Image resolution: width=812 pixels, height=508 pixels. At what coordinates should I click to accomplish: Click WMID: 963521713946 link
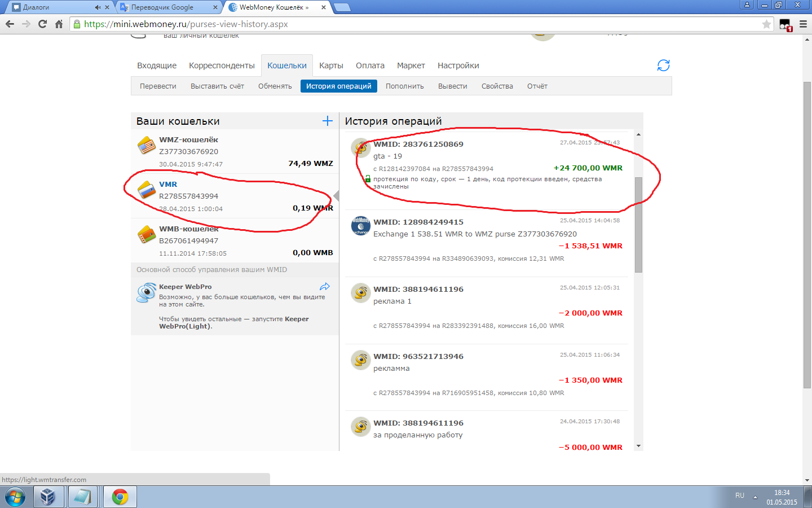pyautogui.click(x=418, y=356)
